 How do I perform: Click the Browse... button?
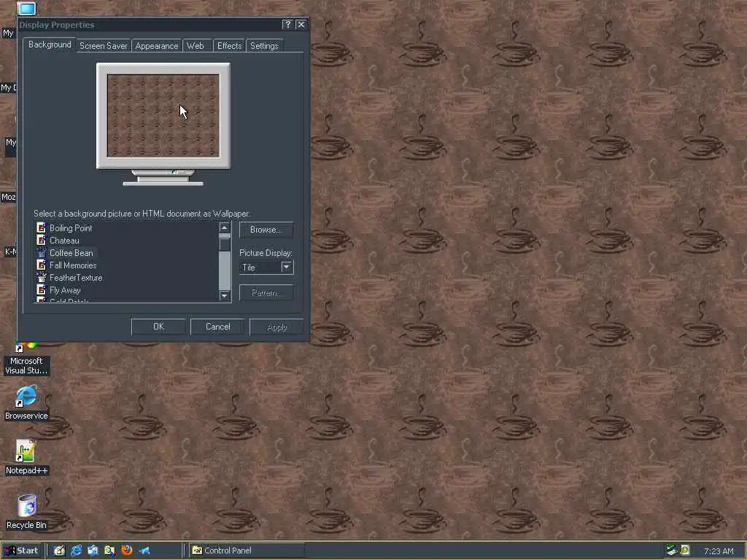(x=266, y=230)
